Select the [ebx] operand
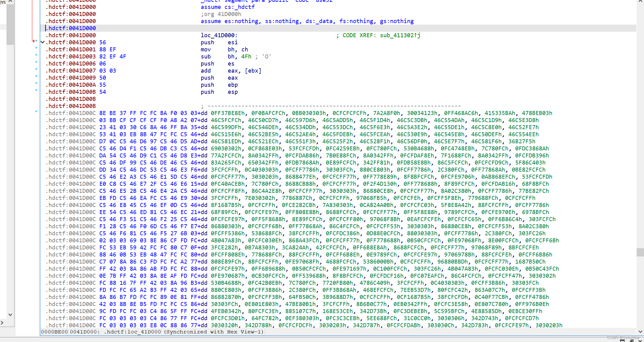Viewport: 644px width, 342px height. click(x=253, y=71)
